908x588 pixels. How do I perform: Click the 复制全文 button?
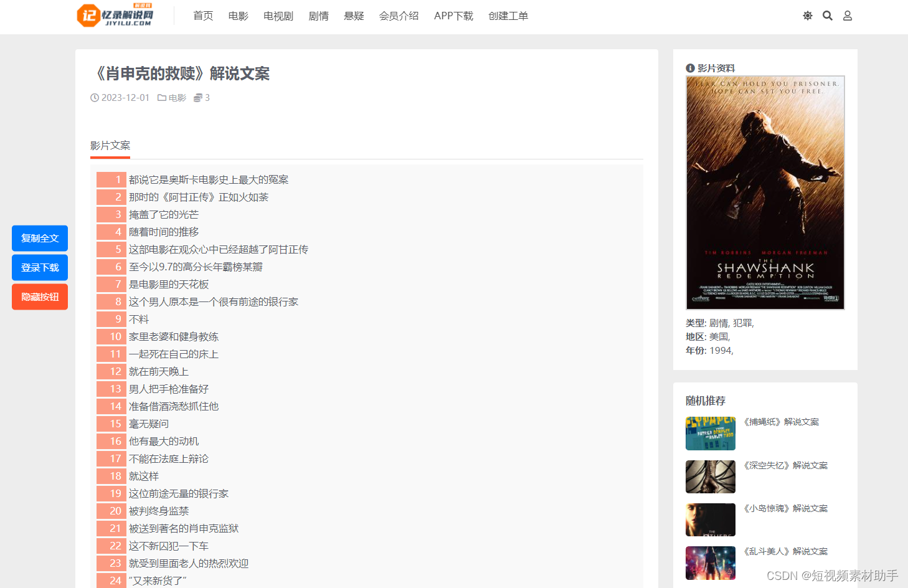click(40, 239)
